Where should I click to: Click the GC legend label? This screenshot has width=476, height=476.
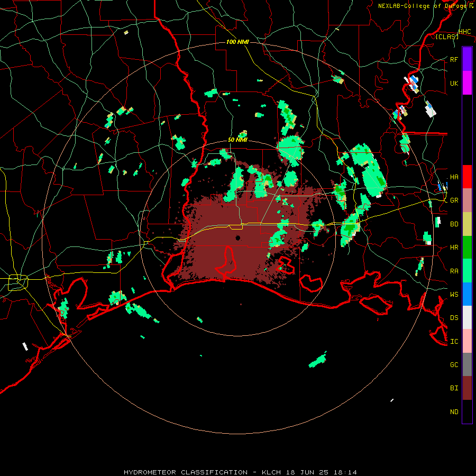454,365
